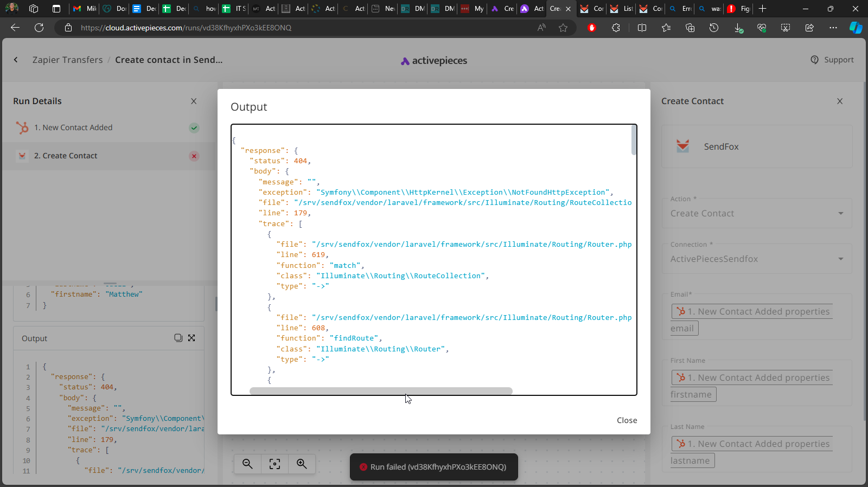
Task: Click the site lock icon in address bar
Action: coord(68,28)
